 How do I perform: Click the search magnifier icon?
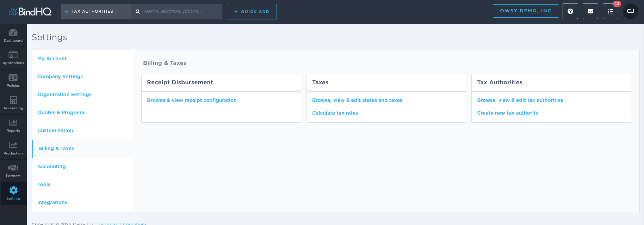coord(138,12)
